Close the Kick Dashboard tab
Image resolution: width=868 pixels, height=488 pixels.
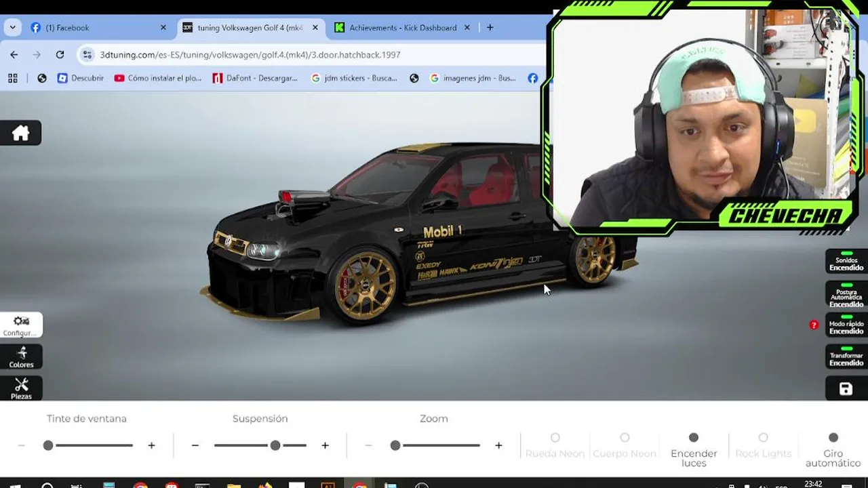467,28
